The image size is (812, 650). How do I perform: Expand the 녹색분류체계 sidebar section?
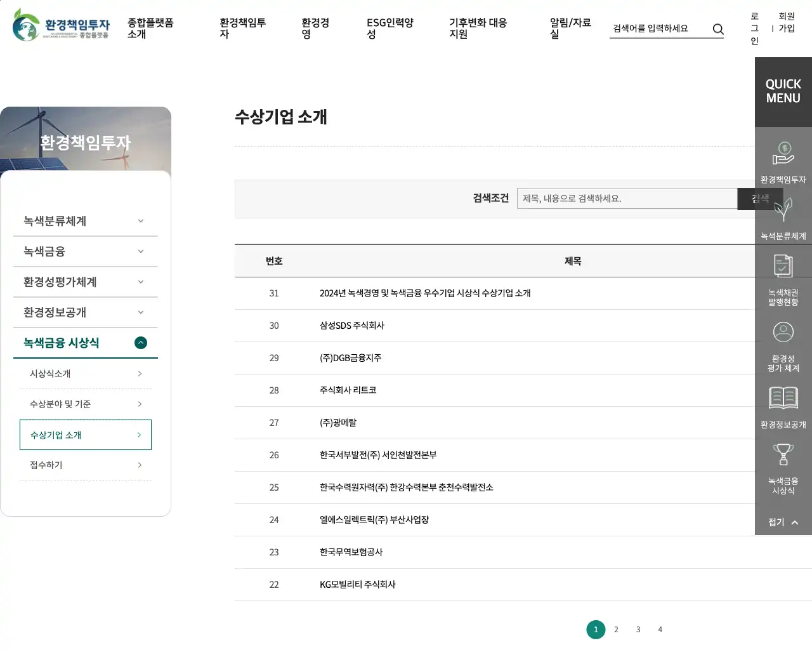[x=85, y=221]
